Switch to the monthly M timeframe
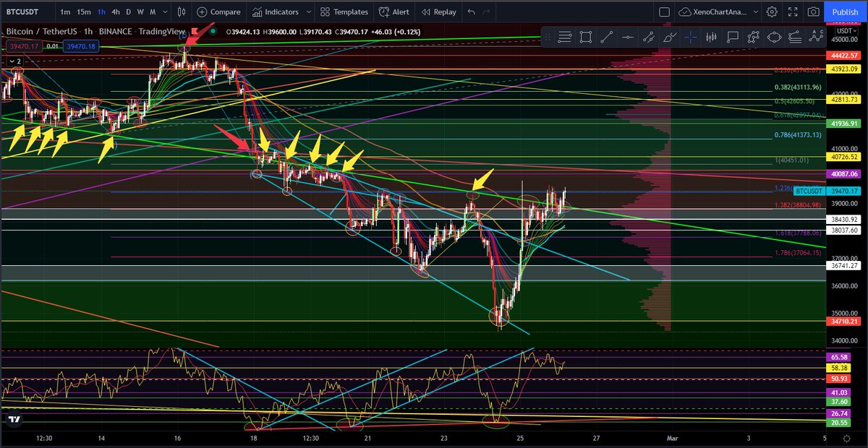 [x=153, y=12]
